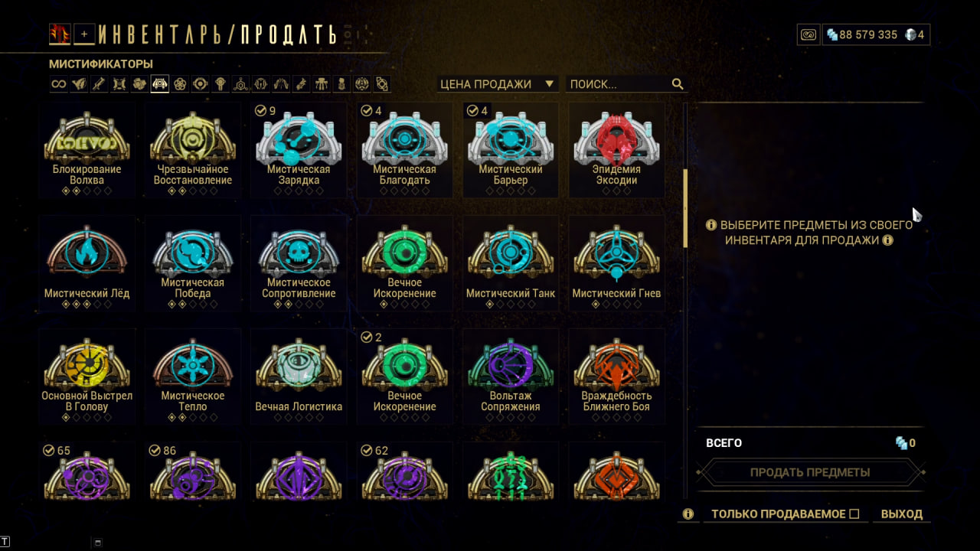Toggle the check mark on Мистическая Зарядка
Viewport: 980px width, 551px height.
[x=260, y=111]
